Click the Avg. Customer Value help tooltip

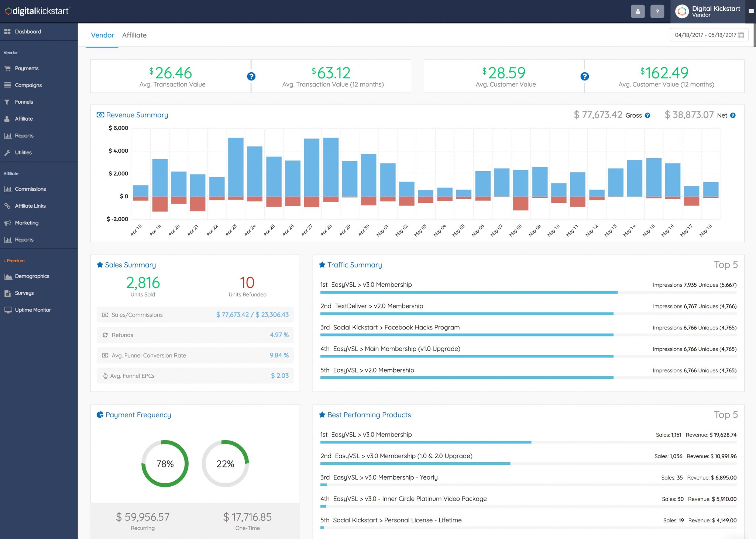click(x=585, y=77)
